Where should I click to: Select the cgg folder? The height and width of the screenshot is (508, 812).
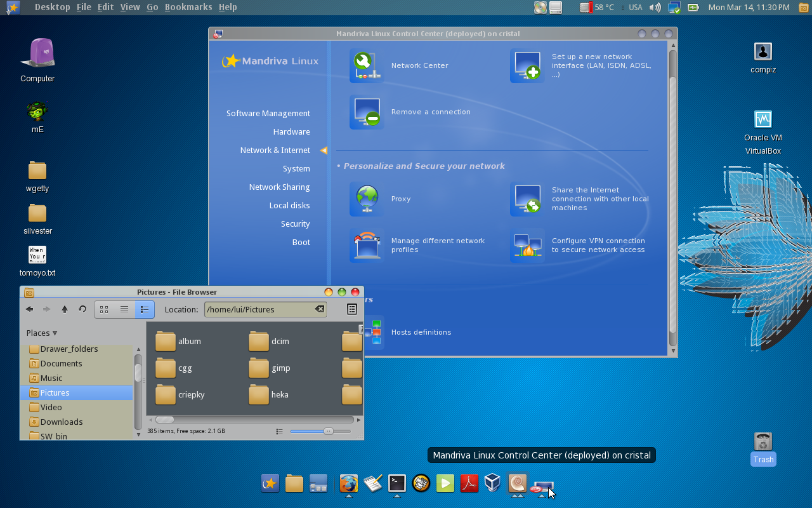(174, 368)
